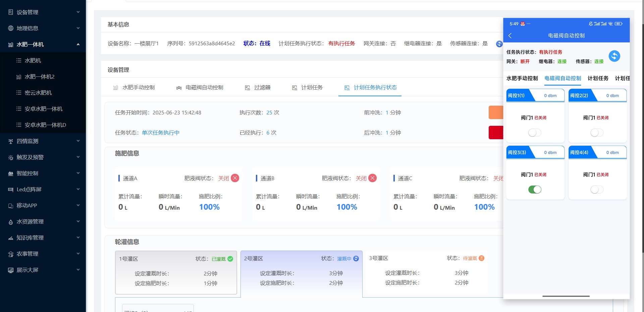The height and width of the screenshot is (312, 644).
Task: Enable the 阀控4(4) valve switch
Action: click(x=597, y=190)
